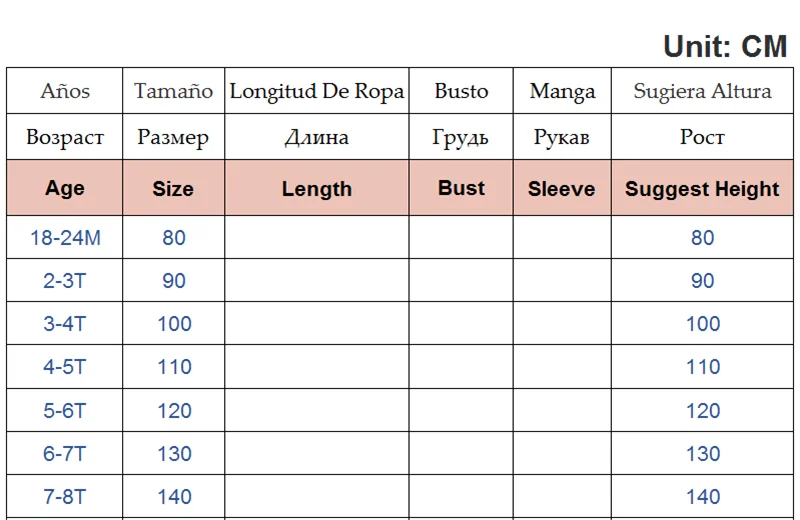Click size 100 in the Size column
This screenshot has width=800, height=520.
(174, 324)
